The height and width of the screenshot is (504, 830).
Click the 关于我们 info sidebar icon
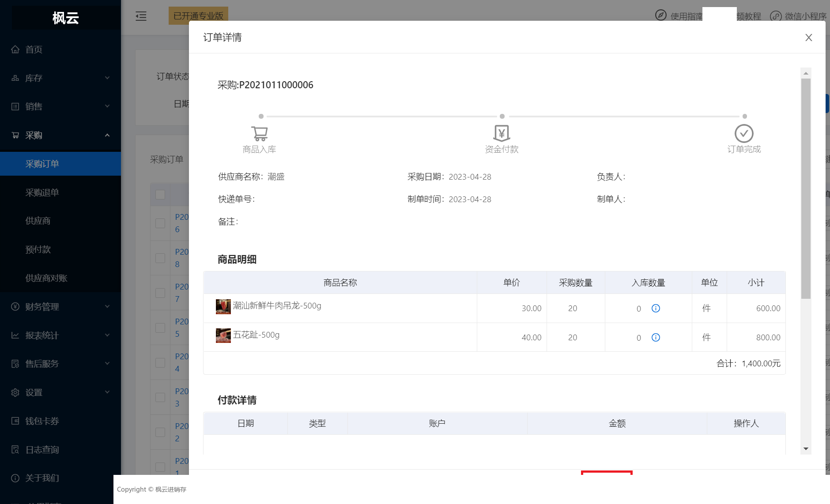pos(15,478)
